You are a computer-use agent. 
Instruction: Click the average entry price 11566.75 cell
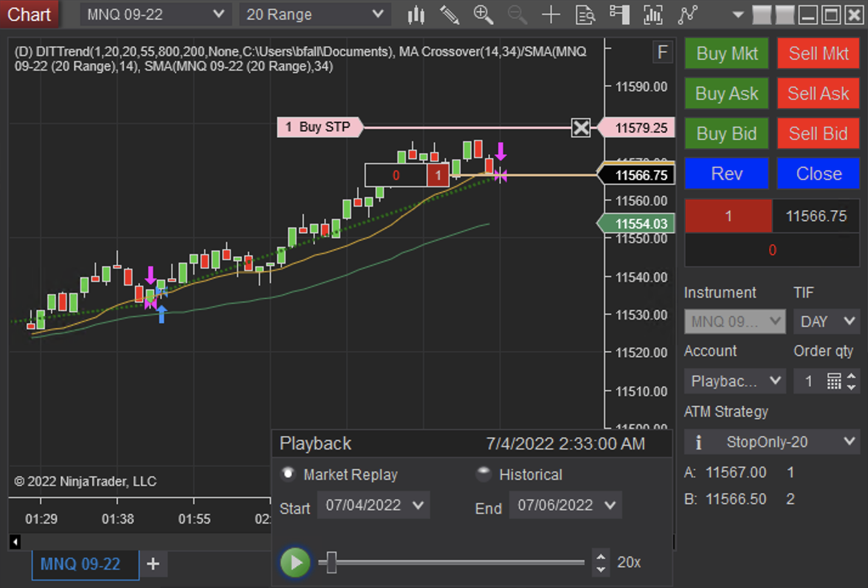point(816,216)
